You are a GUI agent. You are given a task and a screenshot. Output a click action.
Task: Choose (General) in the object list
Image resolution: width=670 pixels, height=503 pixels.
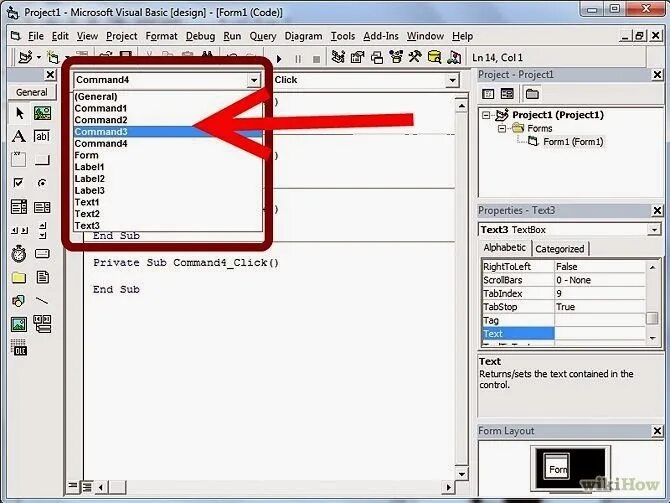click(168, 97)
